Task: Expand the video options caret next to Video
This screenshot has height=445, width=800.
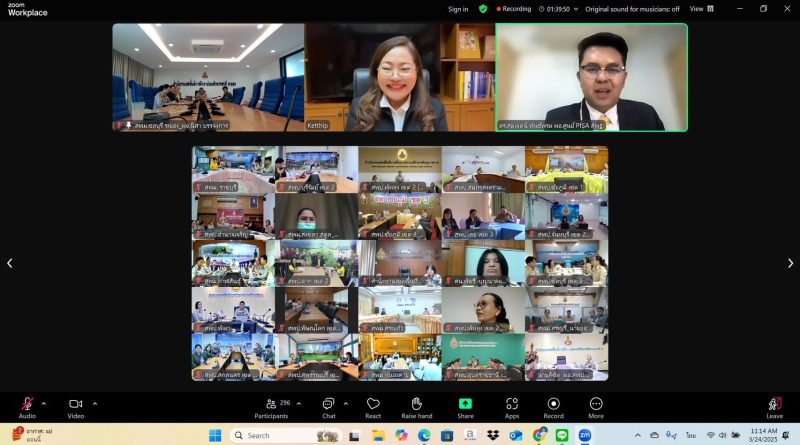Action: 95,403
